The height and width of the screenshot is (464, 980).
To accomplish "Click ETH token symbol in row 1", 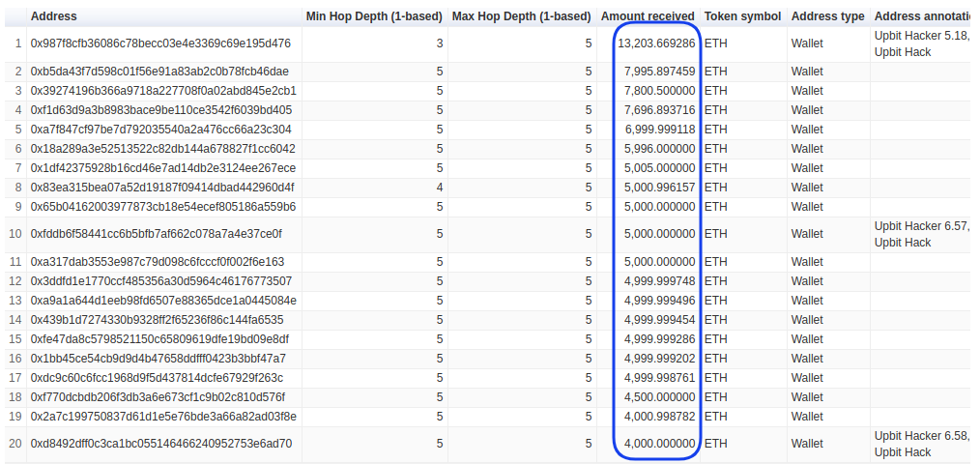I will [715, 43].
